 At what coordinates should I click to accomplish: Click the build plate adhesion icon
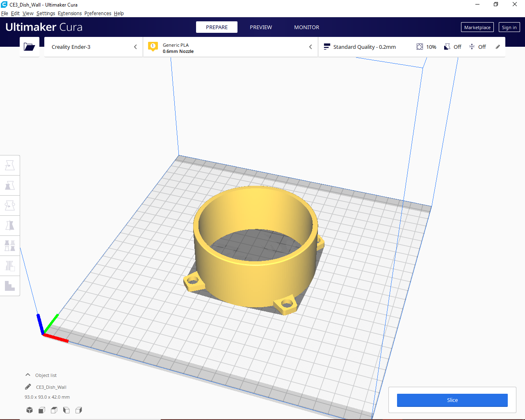point(472,47)
